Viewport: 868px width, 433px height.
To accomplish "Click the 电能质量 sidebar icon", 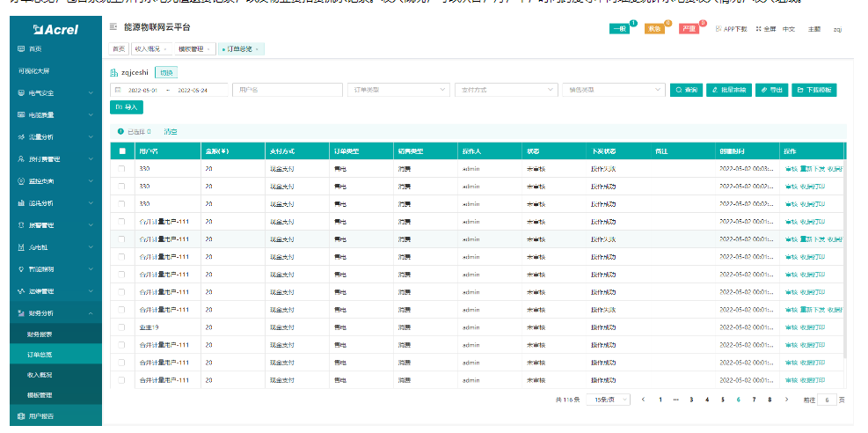I will click(x=21, y=115).
